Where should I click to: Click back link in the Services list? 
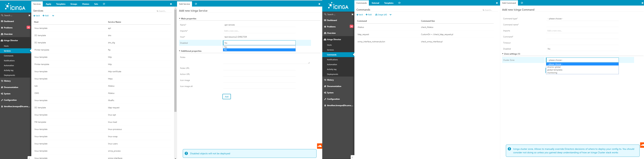(x=37, y=16)
